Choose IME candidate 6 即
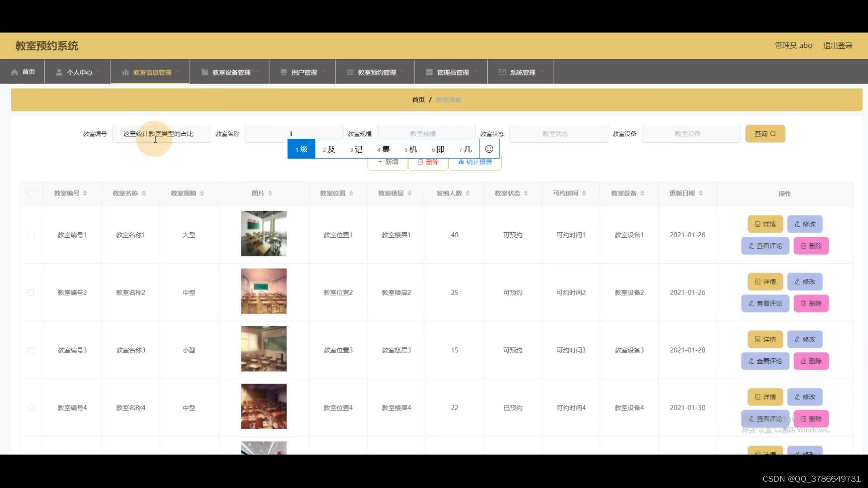 (438, 149)
